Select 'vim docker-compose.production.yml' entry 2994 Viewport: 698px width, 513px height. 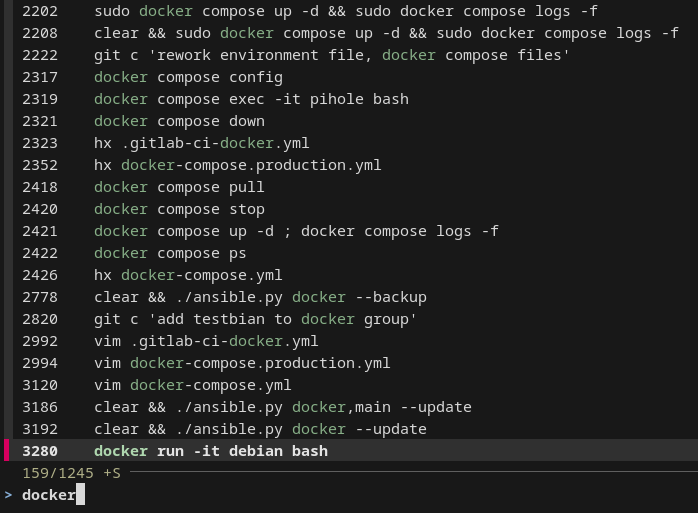[x=242, y=363]
